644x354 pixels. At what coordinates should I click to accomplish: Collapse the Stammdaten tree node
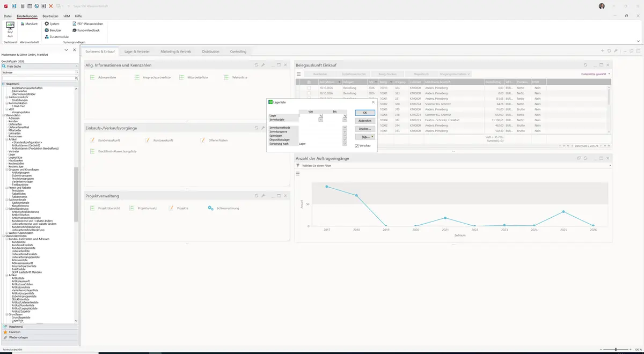(x=3, y=115)
